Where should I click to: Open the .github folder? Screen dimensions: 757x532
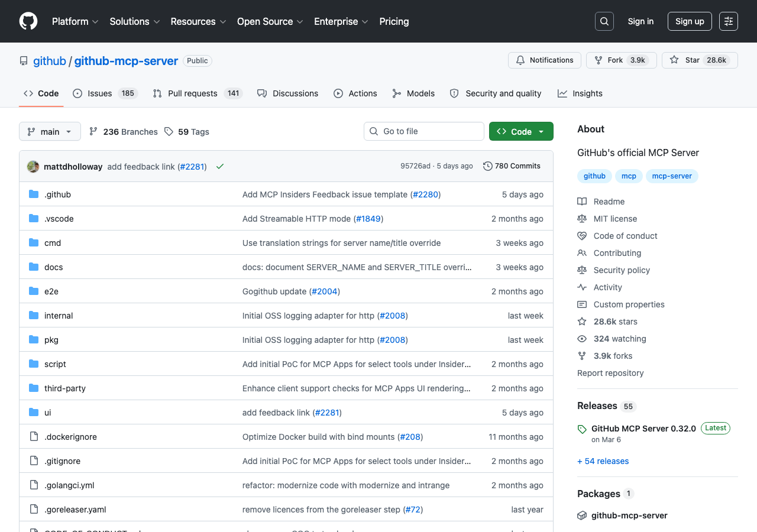(x=57, y=194)
